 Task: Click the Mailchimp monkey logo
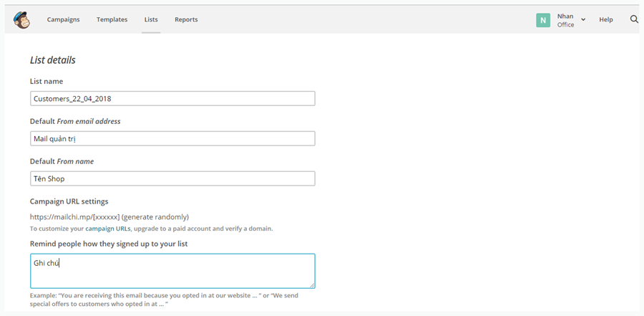point(21,20)
